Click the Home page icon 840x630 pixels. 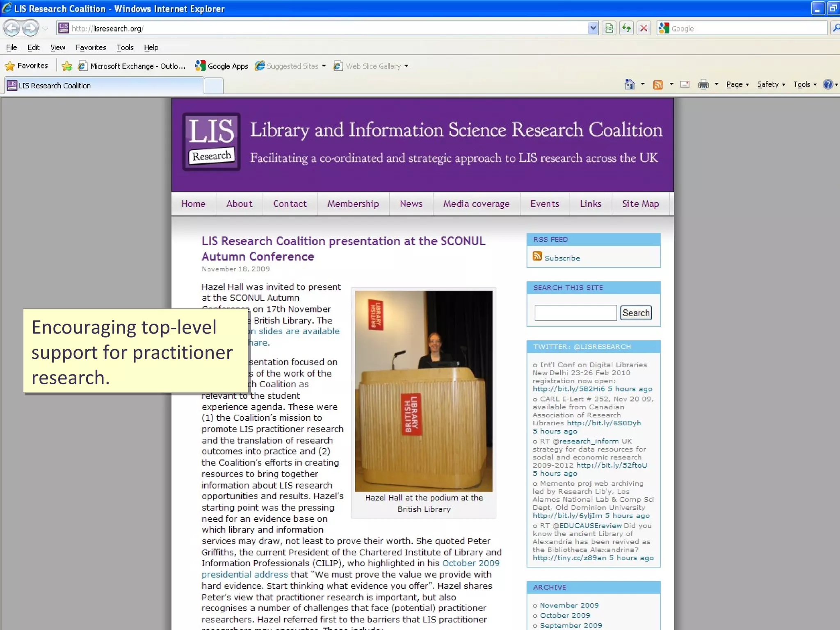pos(630,84)
